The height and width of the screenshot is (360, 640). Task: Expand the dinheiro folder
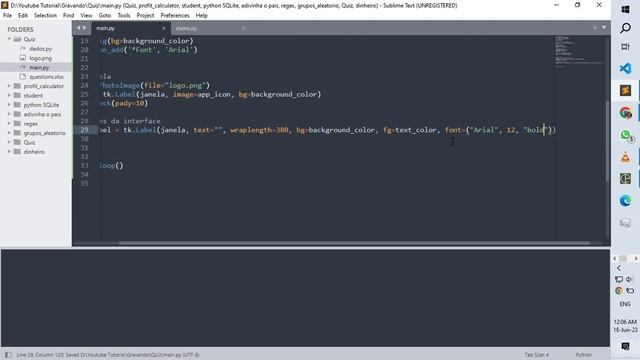click(9, 151)
